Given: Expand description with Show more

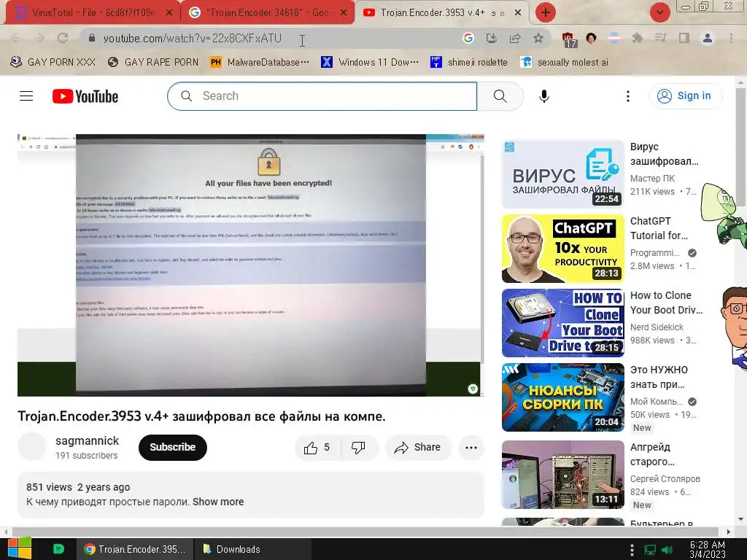Looking at the screenshot, I should pos(218,502).
